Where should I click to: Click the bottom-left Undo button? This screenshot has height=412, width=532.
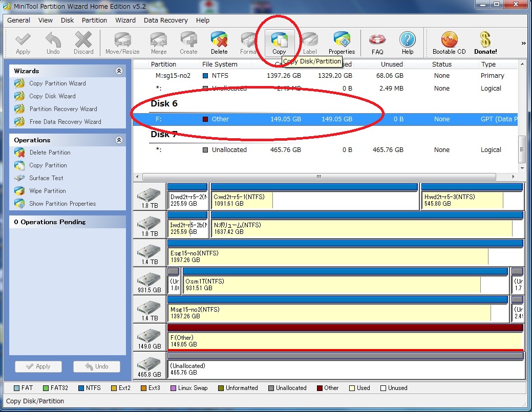[x=97, y=366]
